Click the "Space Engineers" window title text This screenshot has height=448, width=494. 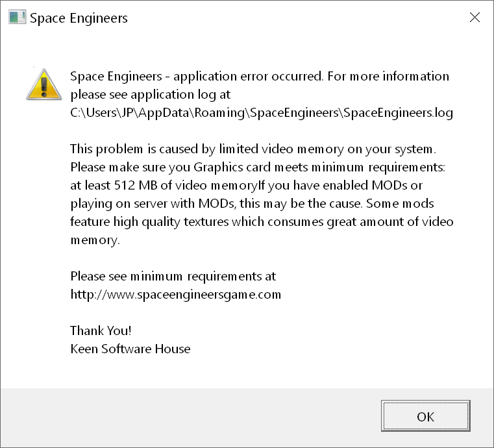79,18
